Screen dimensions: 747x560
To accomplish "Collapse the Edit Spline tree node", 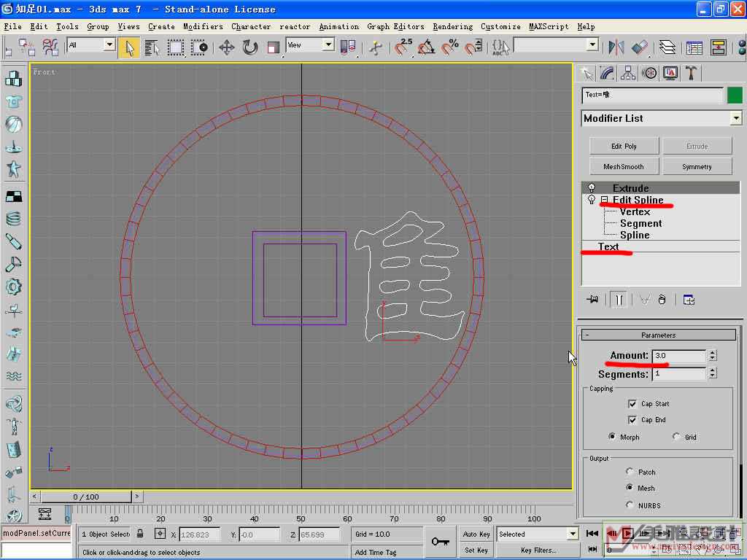I will (604, 200).
